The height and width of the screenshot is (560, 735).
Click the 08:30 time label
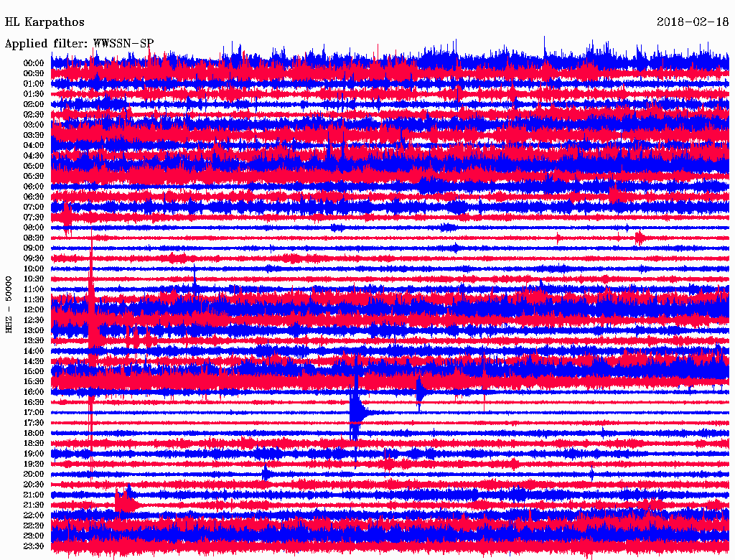click(x=34, y=238)
